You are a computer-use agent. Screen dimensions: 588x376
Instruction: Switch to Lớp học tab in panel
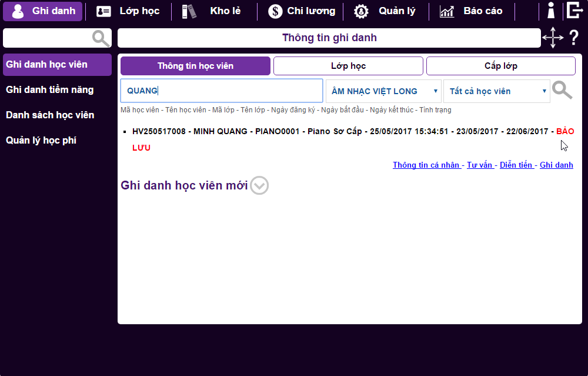(x=348, y=66)
